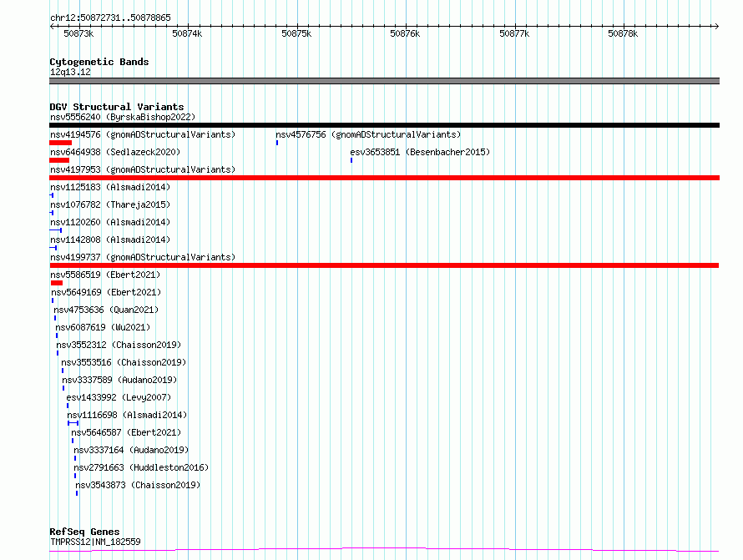
Task: Open nsv3552312 (Chaisson2019) label
Action: [x=119, y=345]
